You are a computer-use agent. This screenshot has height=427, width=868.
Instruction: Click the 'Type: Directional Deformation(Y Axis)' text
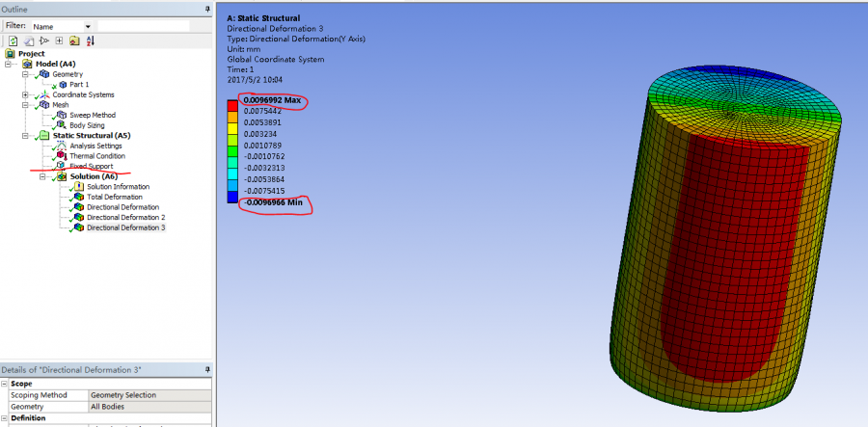(296, 39)
